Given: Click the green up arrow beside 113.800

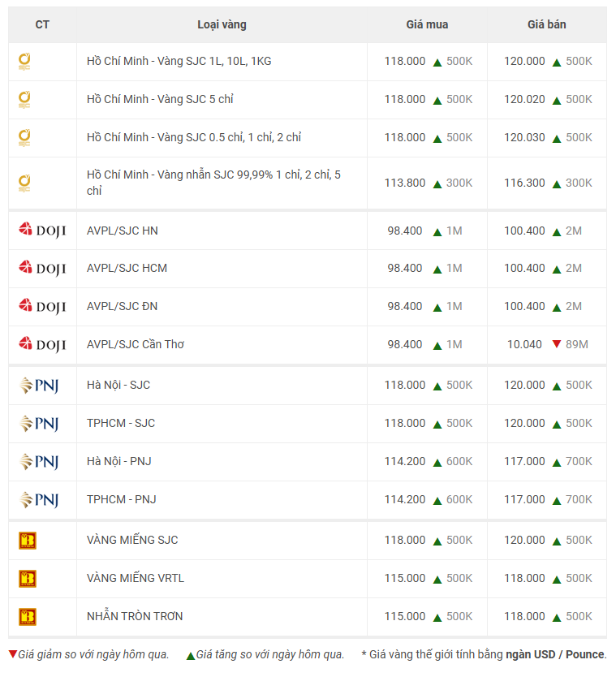Looking at the screenshot, I should point(437,184).
